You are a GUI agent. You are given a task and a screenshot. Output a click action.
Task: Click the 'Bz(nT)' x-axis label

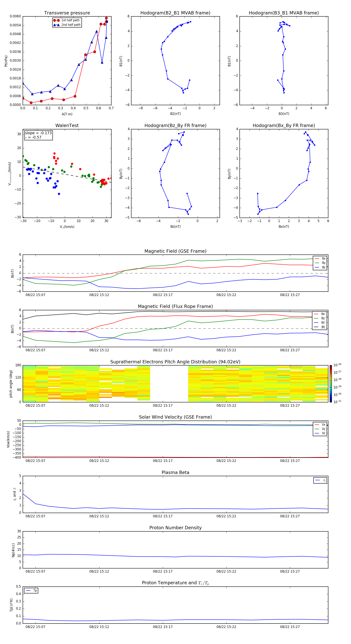coord(175,227)
